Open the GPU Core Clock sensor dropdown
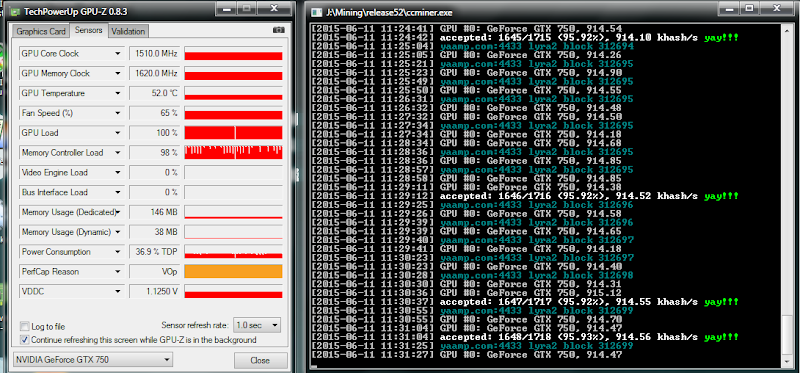 [118, 54]
